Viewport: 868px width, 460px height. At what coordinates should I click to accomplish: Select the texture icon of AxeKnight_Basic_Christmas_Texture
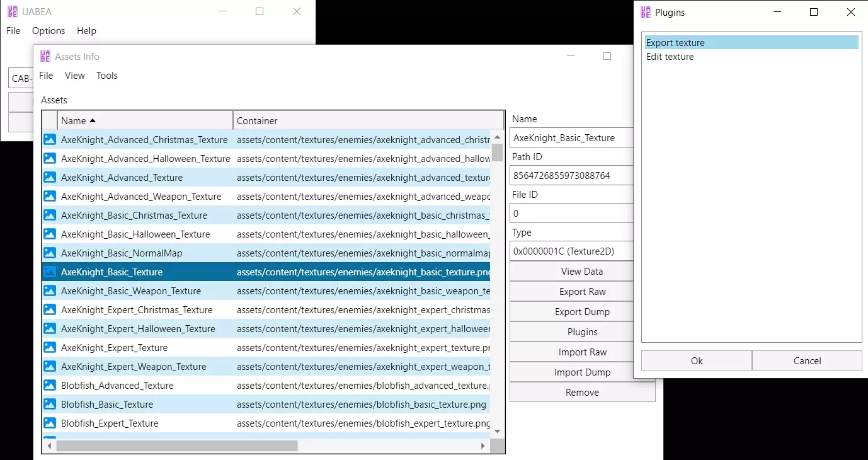pos(50,216)
